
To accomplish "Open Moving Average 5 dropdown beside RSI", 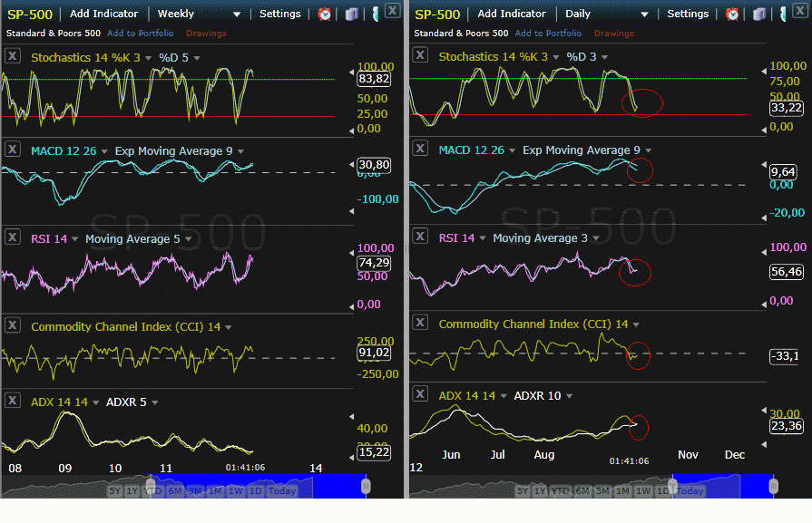I will (189, 239).
